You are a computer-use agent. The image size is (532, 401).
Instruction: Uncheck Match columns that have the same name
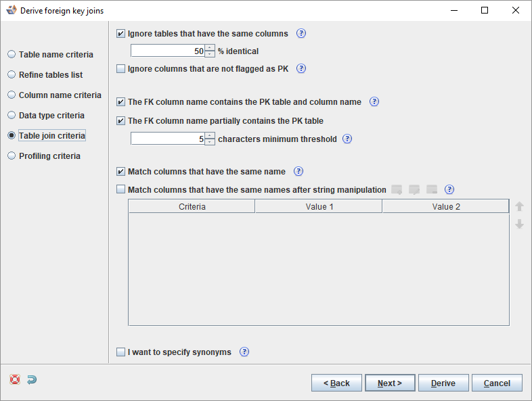[x=121, y=171]
